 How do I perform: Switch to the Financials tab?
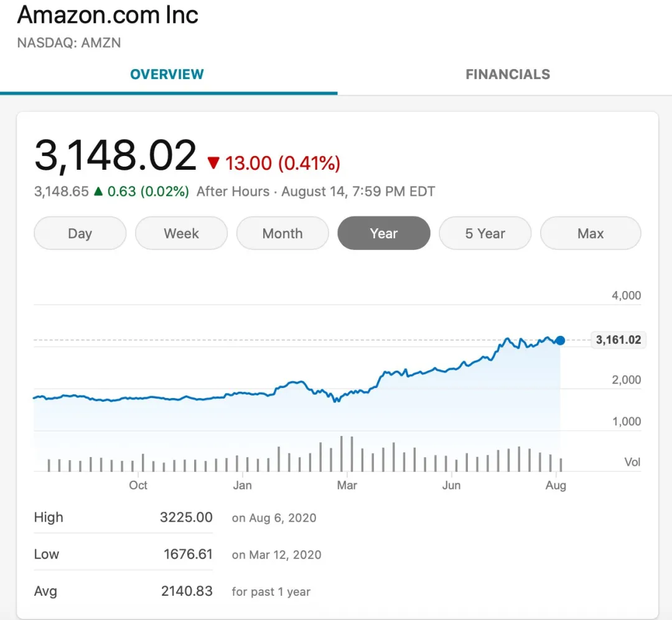[508, 75]
